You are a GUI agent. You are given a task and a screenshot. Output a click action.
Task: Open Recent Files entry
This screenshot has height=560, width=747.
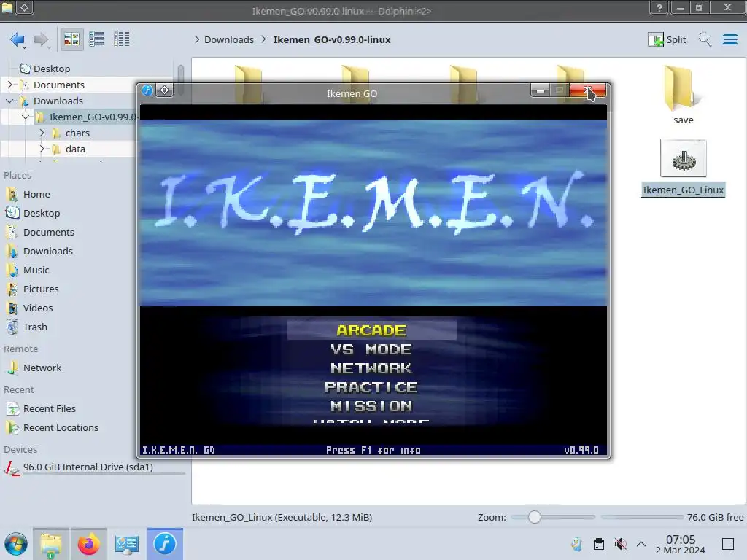pyautogui.click(x=49, y=408)
